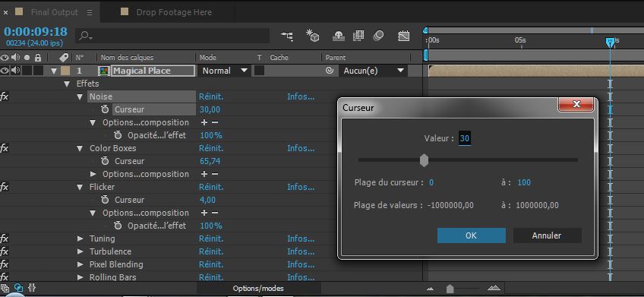The image size is (644, 297).
Task: Switch to Final Output tab
Action: tap(54, 12)
